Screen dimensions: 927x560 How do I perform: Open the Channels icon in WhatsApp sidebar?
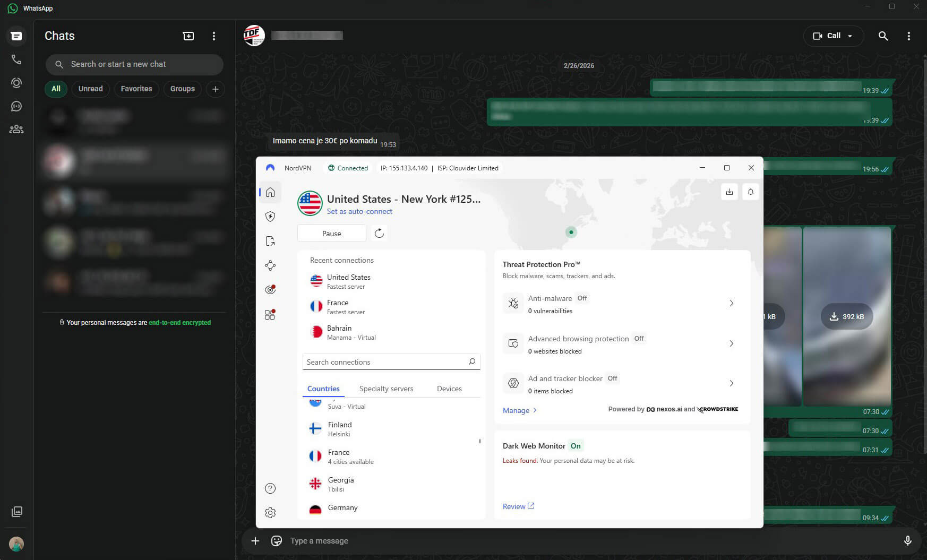(x=16, y=106)
